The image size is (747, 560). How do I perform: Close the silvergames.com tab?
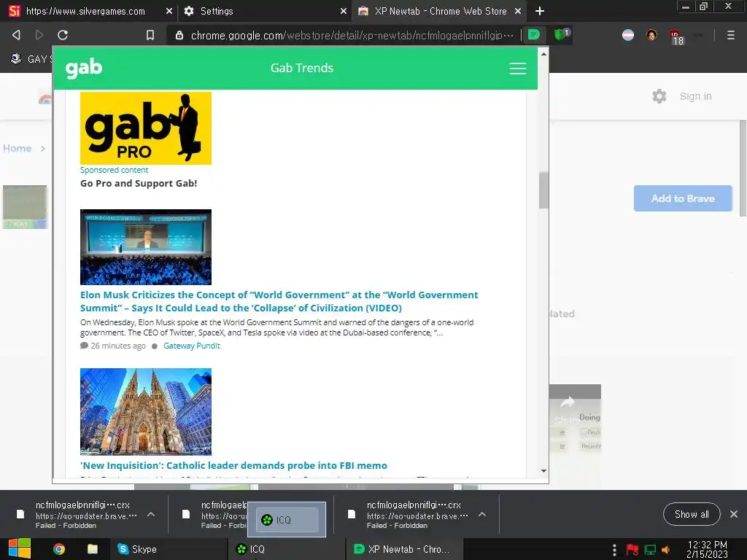click(169, 11)
